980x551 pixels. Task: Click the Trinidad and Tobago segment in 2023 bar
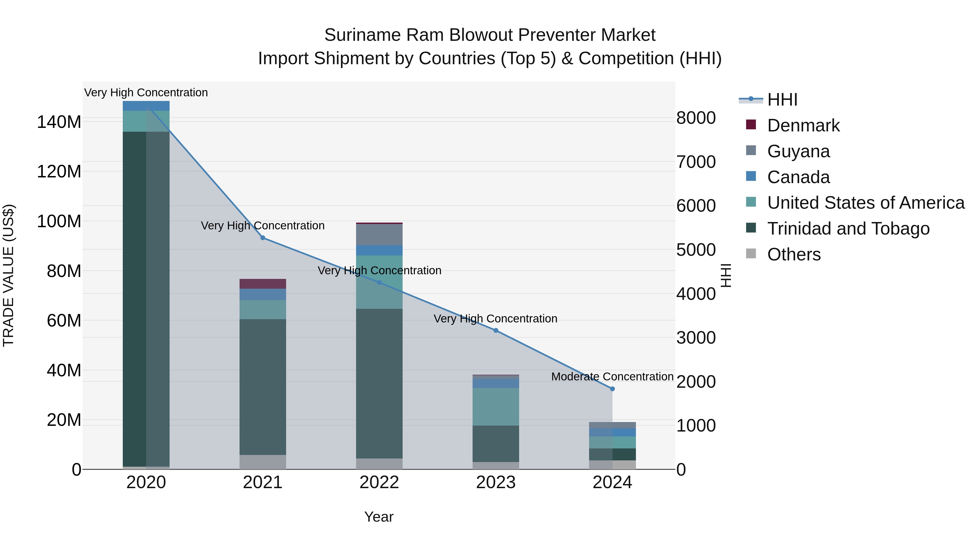496,444
